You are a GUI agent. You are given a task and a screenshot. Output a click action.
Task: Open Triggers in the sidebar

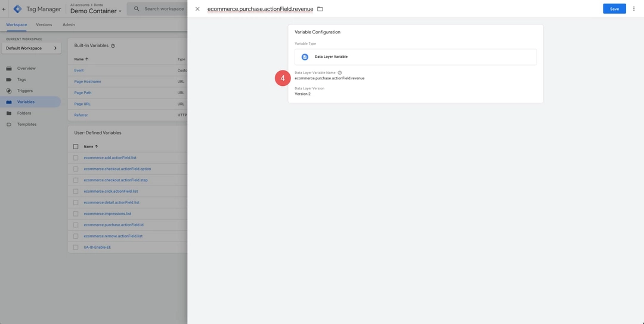coord(24,91)
